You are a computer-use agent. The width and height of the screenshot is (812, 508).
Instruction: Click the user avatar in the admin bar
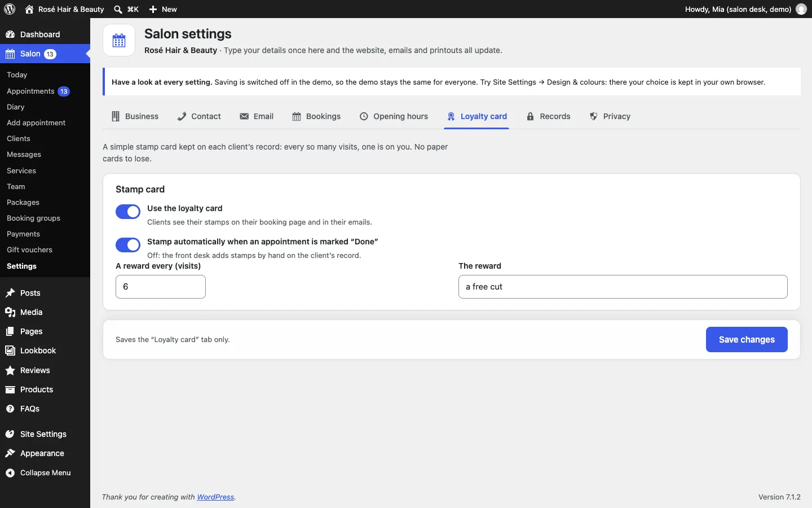tap(801, 9)
